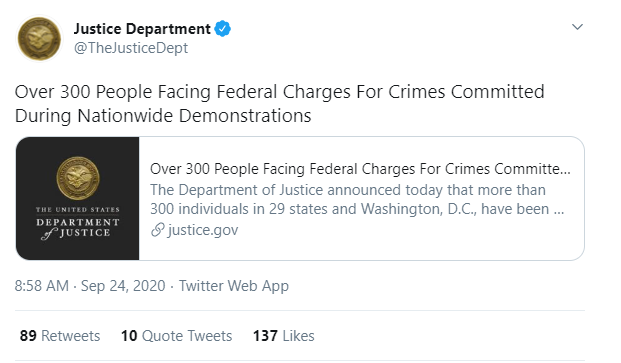Click the blue verified badge icon

coord(223,29)
